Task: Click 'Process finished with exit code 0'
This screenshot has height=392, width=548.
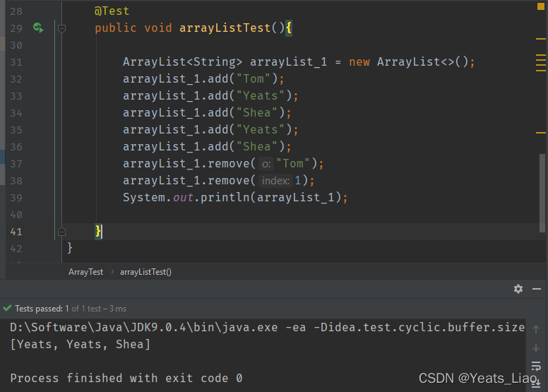Action: click(126, 379)
